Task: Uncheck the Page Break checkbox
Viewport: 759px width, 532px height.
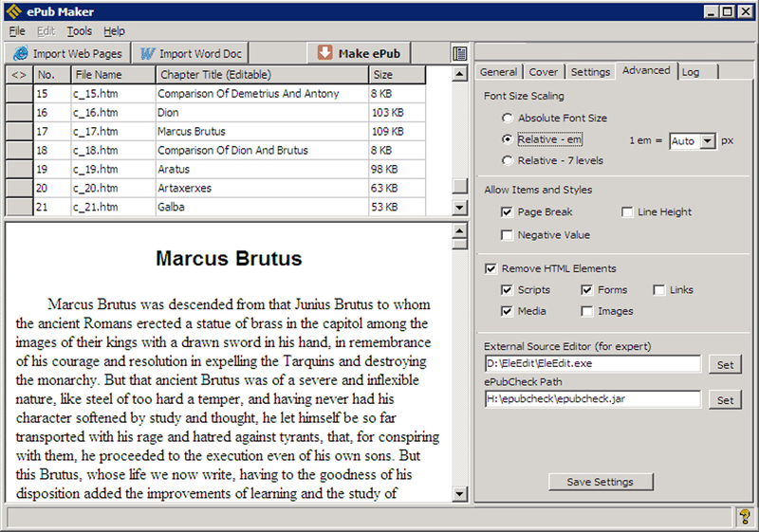Action: [x=507, y=211]
